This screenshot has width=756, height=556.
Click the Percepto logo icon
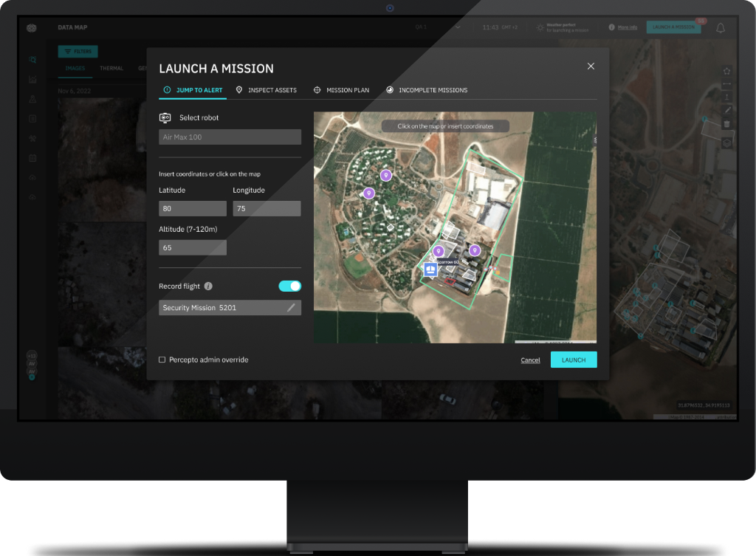(x=32, y=28)
